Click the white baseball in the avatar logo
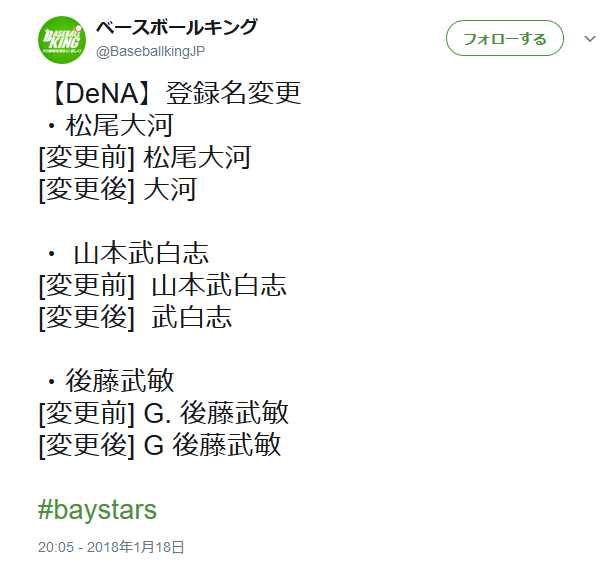The width and height of the screenshot is (616, 564). (78, 28)
